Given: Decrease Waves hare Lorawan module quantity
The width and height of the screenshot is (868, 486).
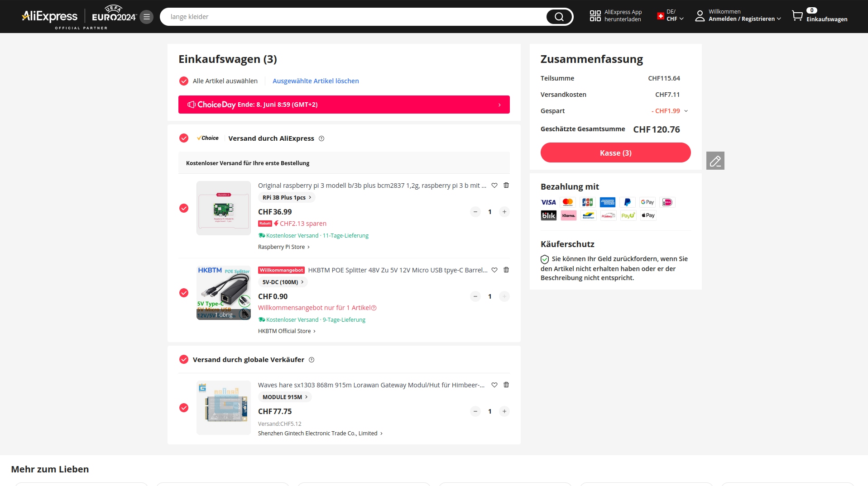Looking at the screenshot, I should (475, 411).
